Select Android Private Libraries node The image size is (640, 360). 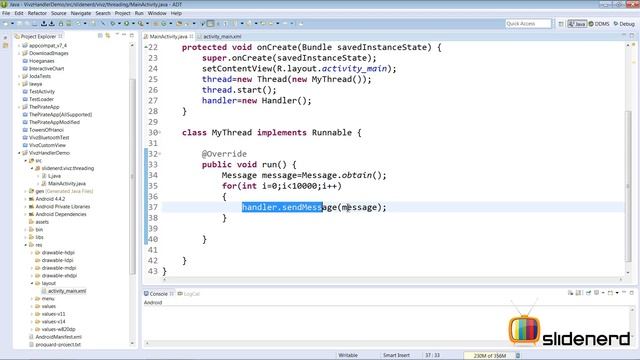pyautogui.click(x=62, y=207)
